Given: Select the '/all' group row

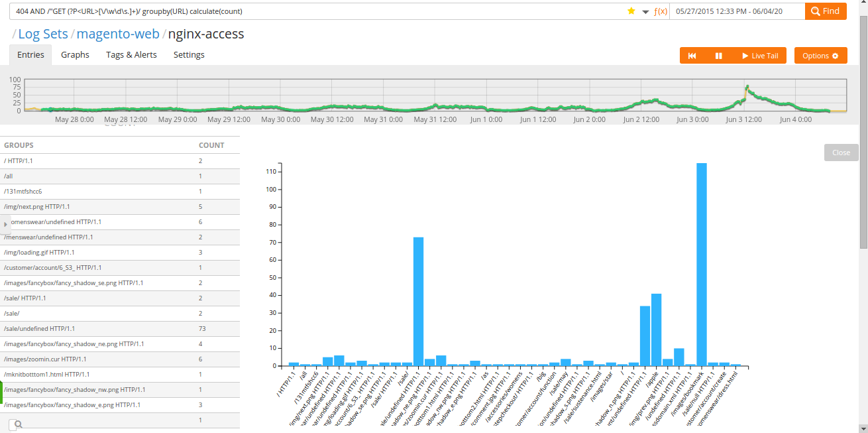Looking at the screenshot, I should pyautogui.click(x=120, y=176).
